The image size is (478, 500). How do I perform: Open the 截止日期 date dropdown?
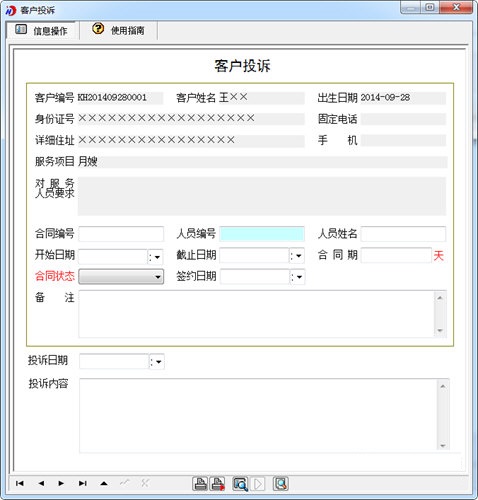tap(297, 256)
